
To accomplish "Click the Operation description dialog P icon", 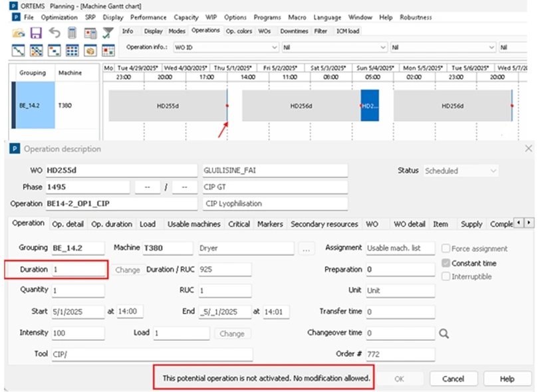I will pyautogui.click(x=15, y=149).
